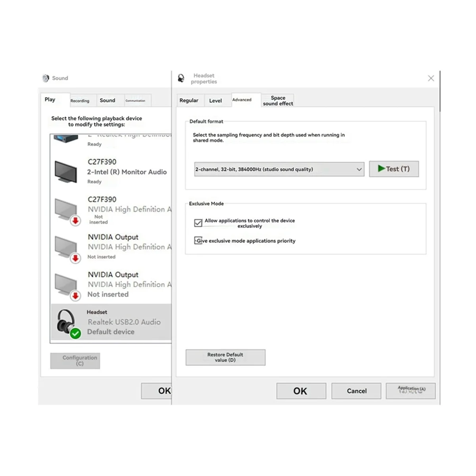
Task: Open the Space sound effect tab
Action: [x=278, y=101]
